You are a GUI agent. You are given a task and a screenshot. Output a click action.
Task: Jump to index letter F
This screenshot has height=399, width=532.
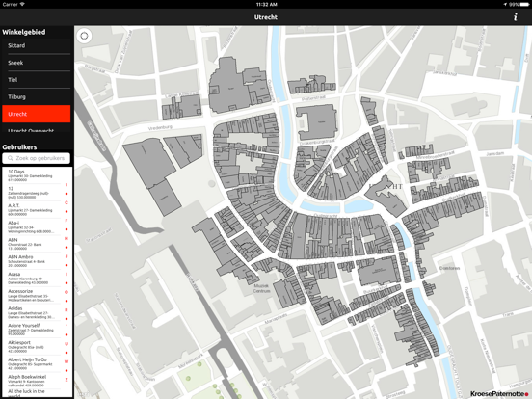pos(66,221)
